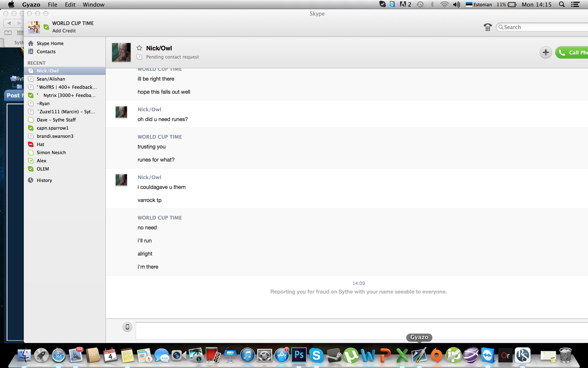Click Add Credit link

[x=64, y=31]
